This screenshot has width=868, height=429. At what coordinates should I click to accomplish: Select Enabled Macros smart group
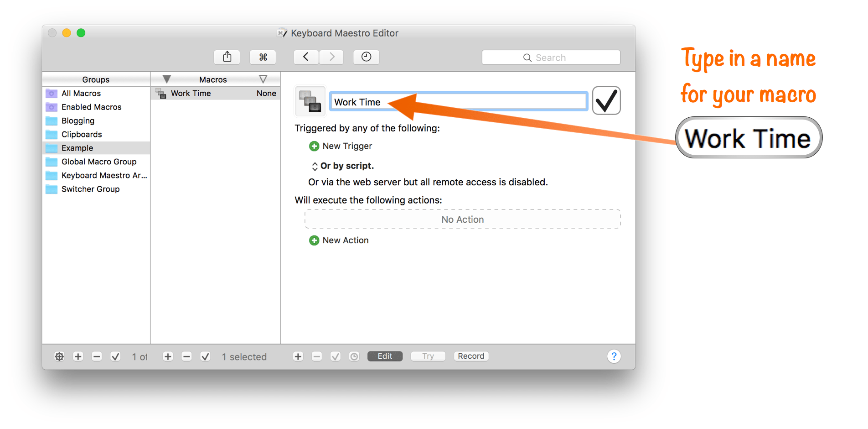(96, 107)
